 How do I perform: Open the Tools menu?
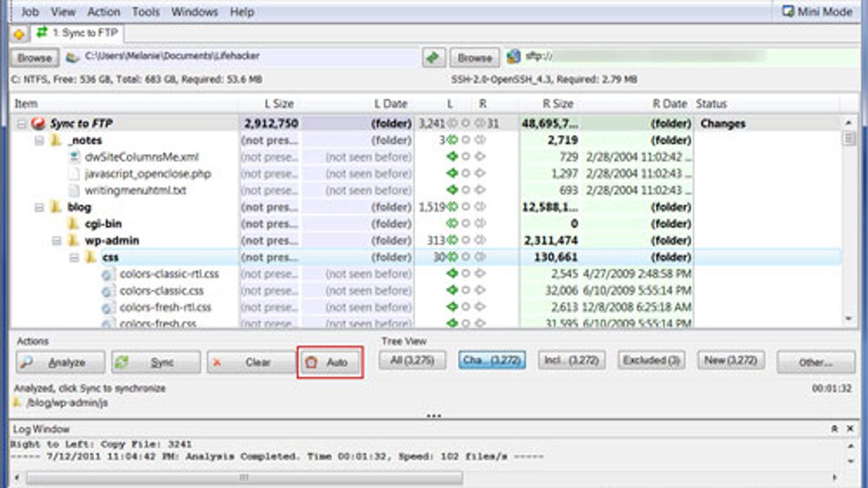click(x=148, y=12)
